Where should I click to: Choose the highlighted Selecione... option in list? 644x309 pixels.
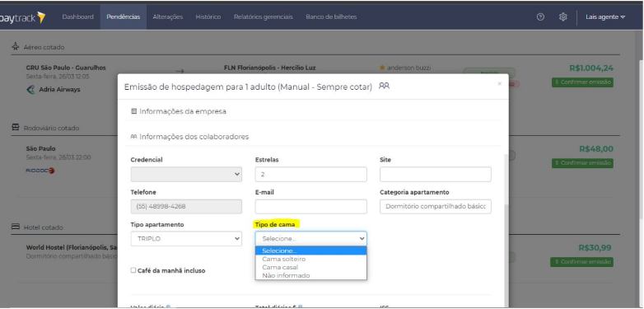click(311, 250)
